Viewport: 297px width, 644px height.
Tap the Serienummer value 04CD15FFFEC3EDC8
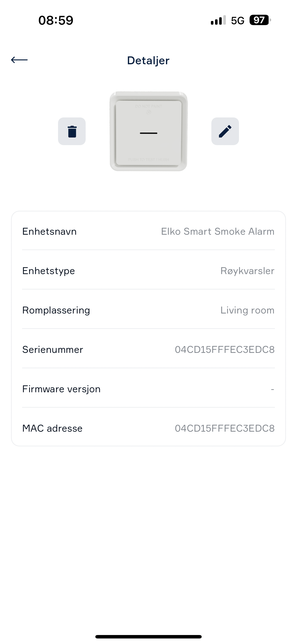click(x=225, y=349)
